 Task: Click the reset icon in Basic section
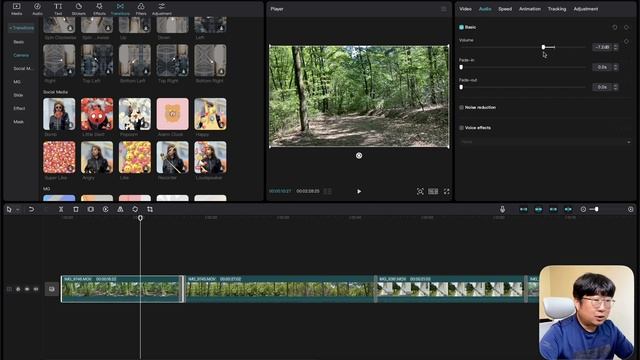[615, 27]
